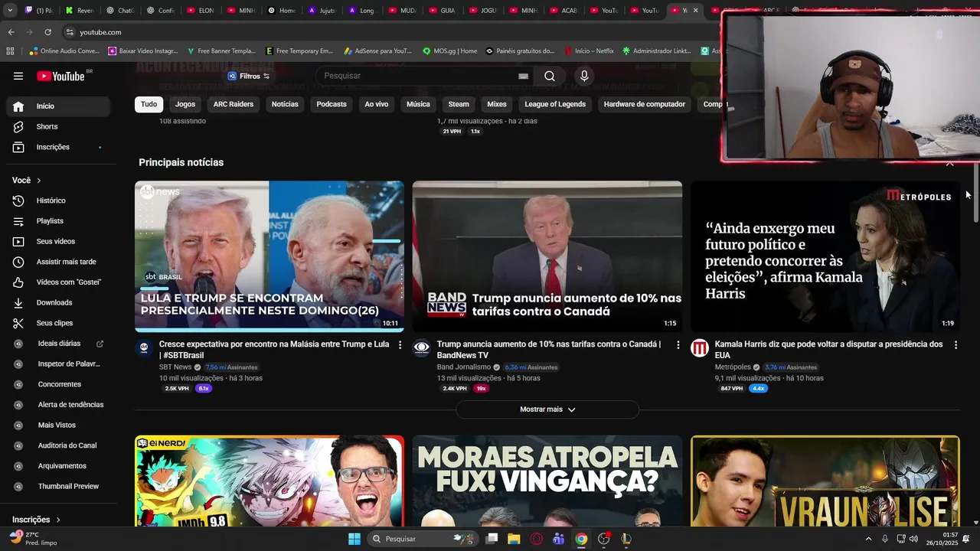Open SBT News channel avatar

click(144, 348)
